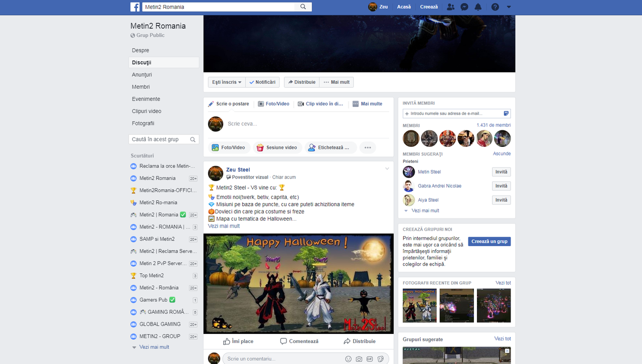Open vezi mai mult on Zeu Steel's post
This screenshot has height=364, width=642.
coord(223,226)
